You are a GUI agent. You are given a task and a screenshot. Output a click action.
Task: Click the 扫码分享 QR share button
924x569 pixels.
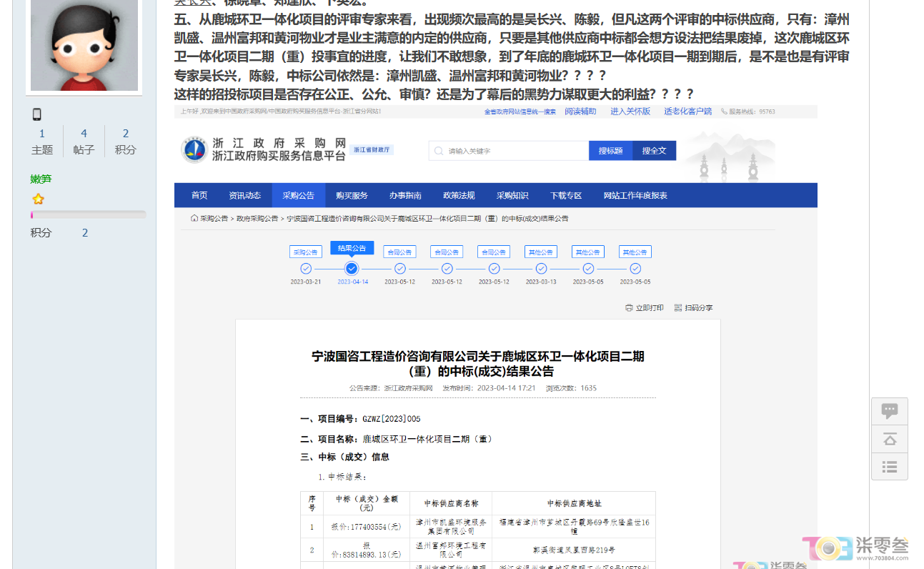[x=693, y=308]
